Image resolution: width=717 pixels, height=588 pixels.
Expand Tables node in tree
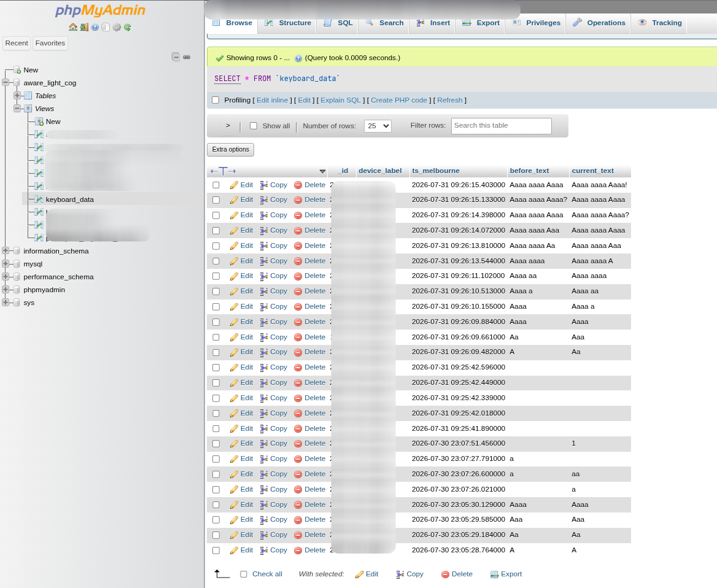click(x=17, y=96)
